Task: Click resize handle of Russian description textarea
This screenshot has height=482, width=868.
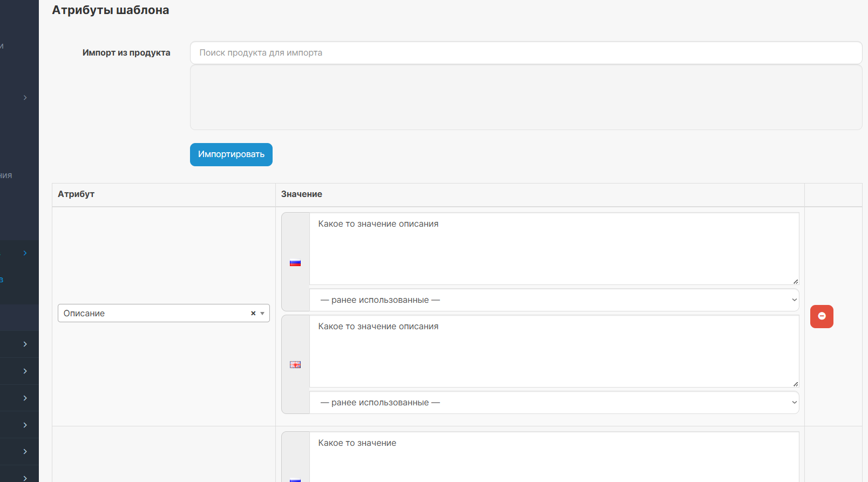Action: (x=796, y=281)
